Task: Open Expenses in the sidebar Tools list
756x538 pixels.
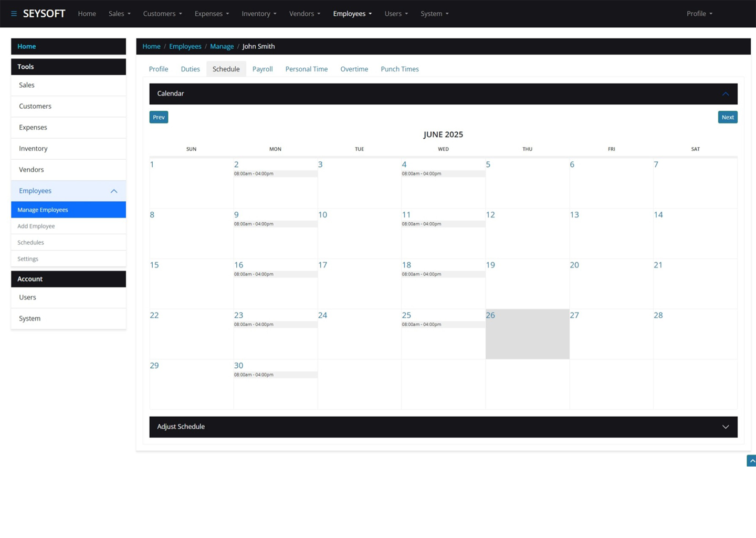Action: click(33, 128)
